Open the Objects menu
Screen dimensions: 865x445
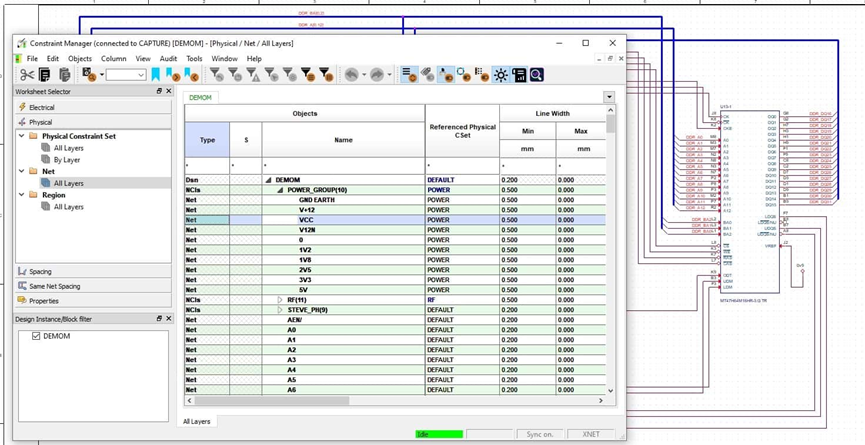[80, 58]
